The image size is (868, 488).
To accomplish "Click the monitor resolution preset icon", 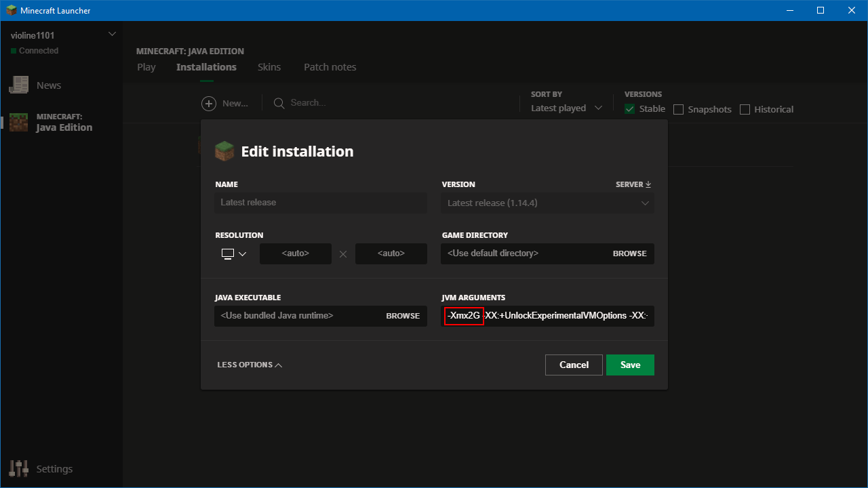I will click(228, 253).
